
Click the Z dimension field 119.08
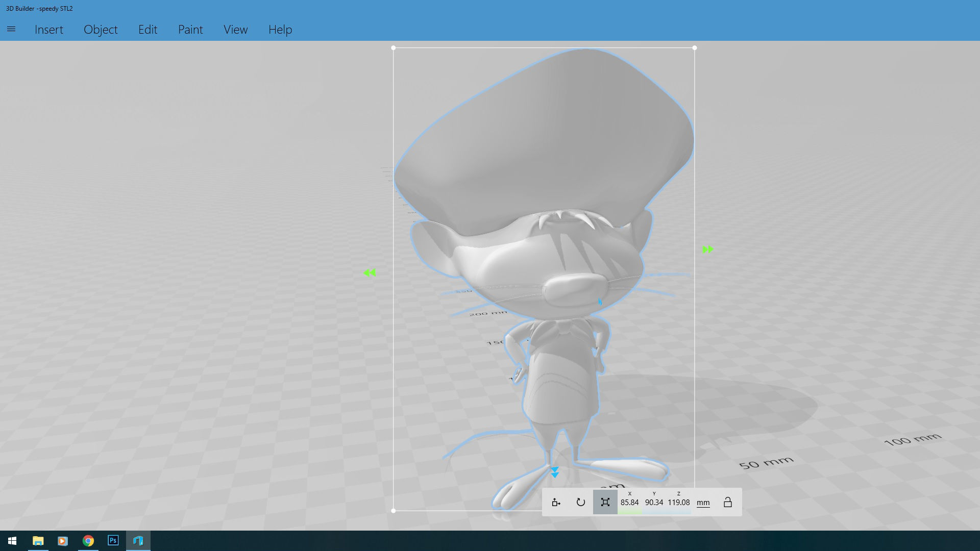pyautogui.click(x=678, y=503)
